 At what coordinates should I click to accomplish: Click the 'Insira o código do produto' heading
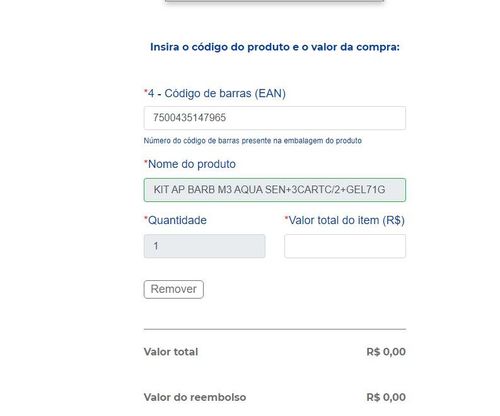coord(275,47)
